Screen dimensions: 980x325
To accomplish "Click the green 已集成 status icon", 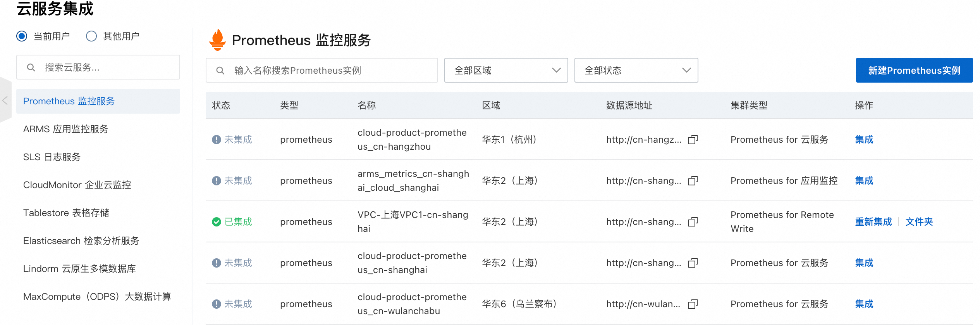I will coord(216,222).
